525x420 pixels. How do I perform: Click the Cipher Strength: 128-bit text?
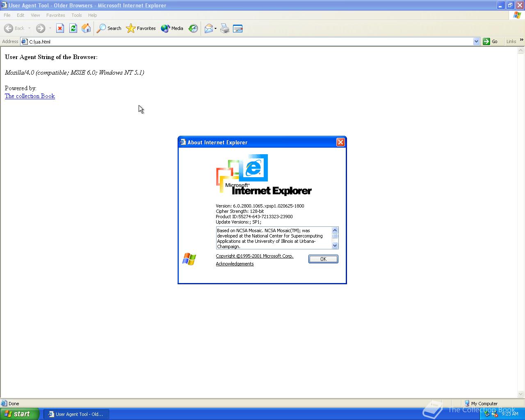click(240, 211)
